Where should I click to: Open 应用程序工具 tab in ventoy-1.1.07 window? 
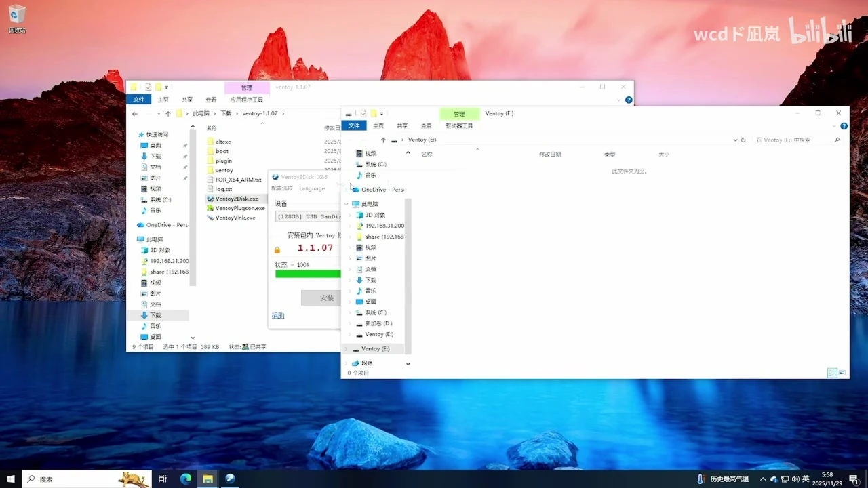tap(247, 100)
